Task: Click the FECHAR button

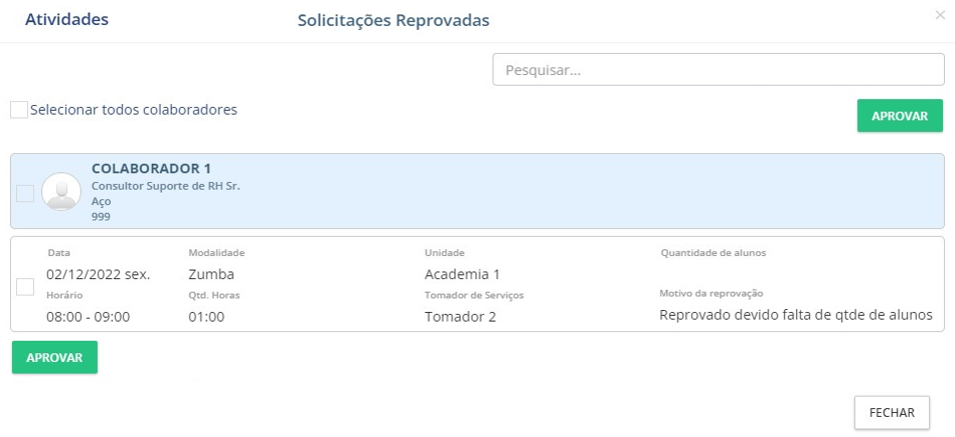Action: [892, 412]
